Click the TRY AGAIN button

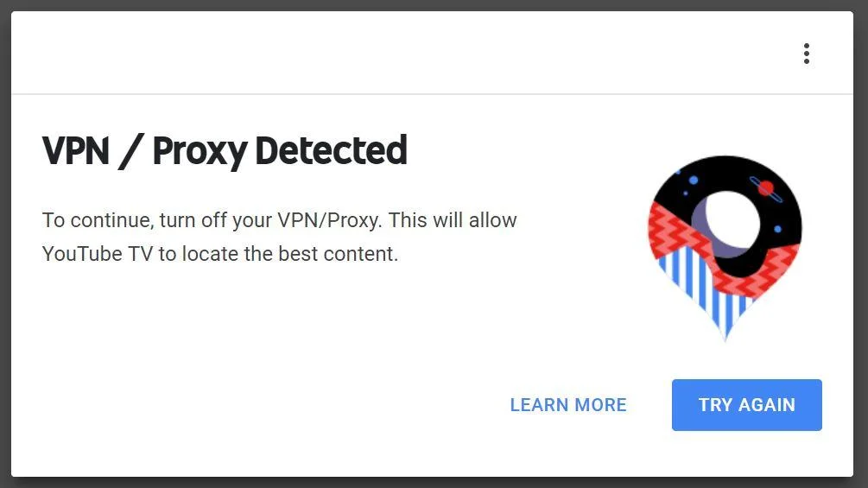(747, 405)
